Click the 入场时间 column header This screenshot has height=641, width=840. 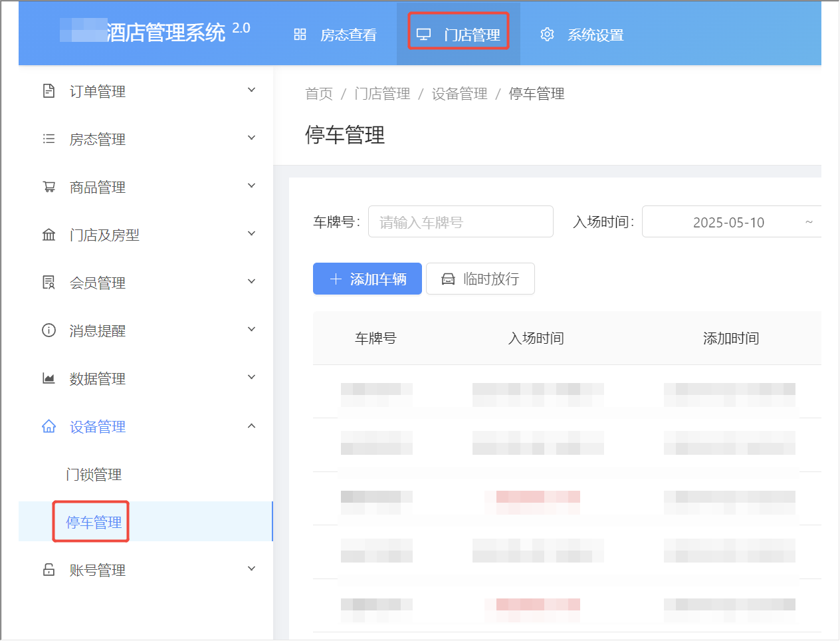coord(536,338)
